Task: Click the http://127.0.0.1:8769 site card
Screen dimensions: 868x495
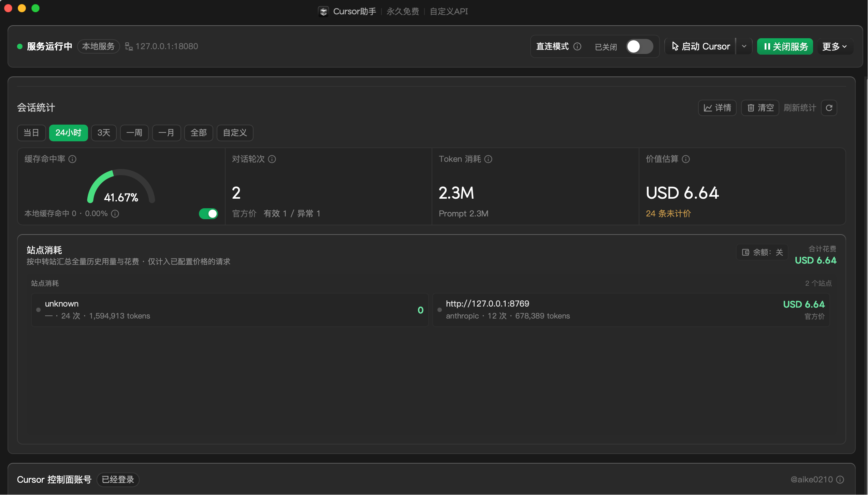Action: coord(631,310)
